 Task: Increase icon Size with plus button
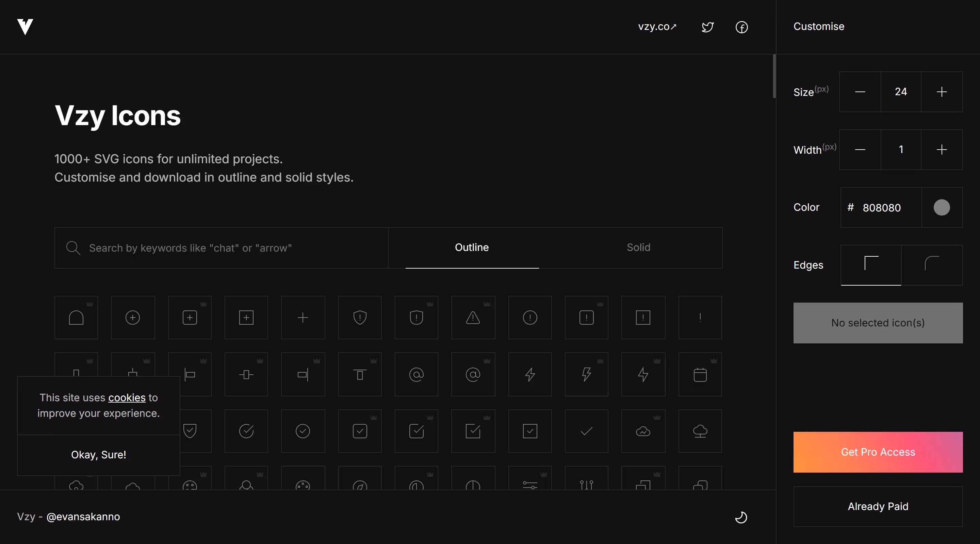(942, 91)
